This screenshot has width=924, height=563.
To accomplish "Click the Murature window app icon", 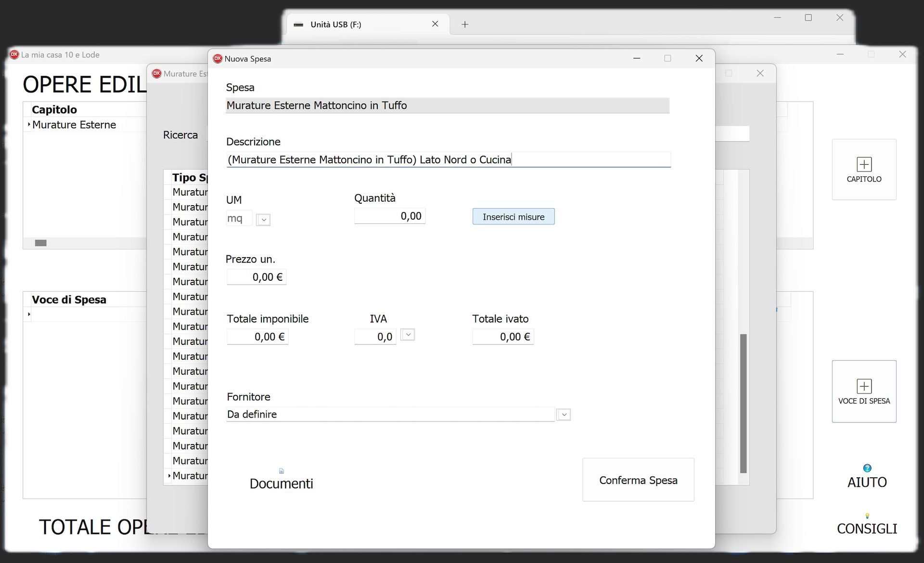I will pyautogui.click(x=156, y=74).
